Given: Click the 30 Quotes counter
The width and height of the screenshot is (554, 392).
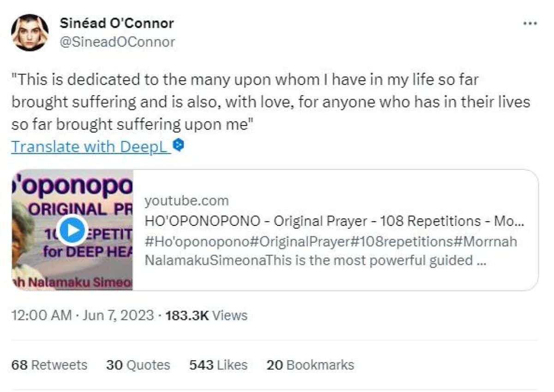Looking at the screenshot, I should (x=137, y=365).
